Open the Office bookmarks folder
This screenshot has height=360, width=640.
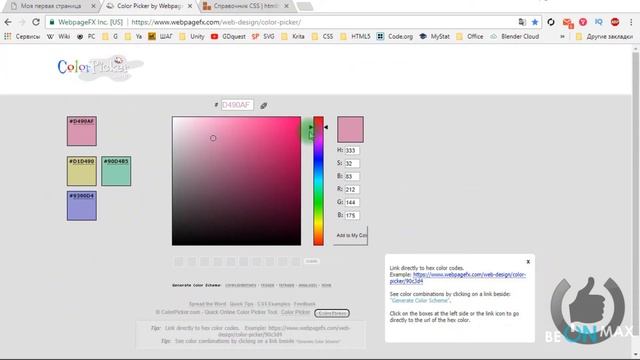pos(470,36)
